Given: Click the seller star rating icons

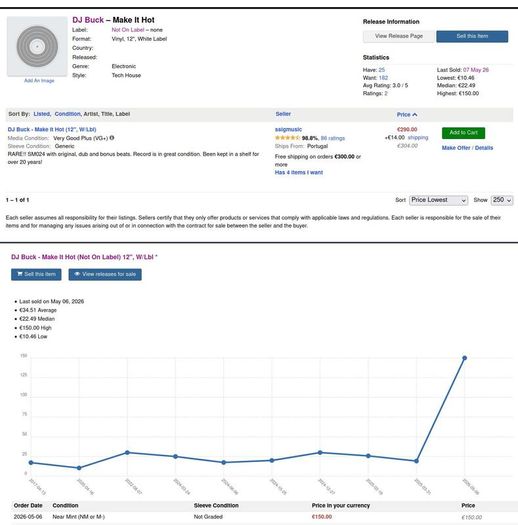Looking at the screenshot, I should tap(287, 138).
